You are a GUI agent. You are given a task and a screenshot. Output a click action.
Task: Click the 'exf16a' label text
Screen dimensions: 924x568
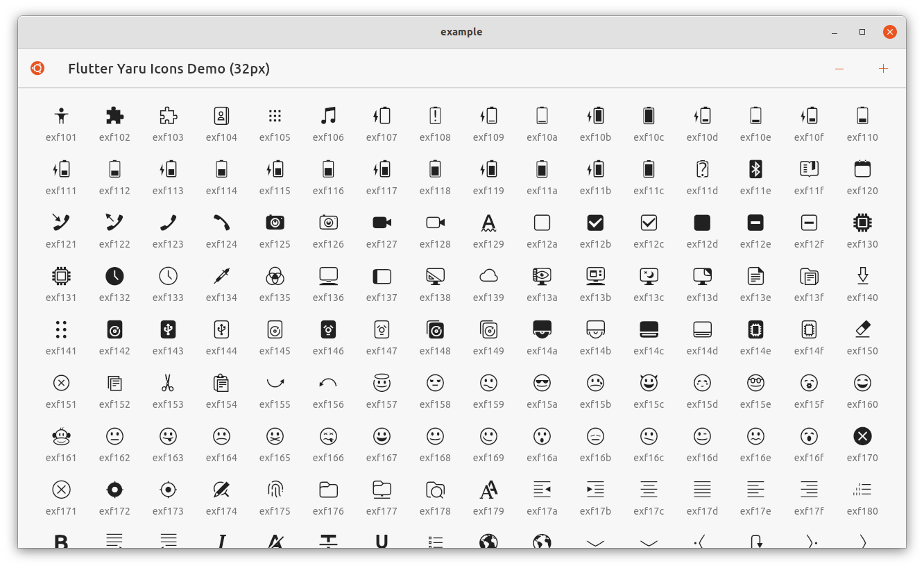tap(542, 458)
